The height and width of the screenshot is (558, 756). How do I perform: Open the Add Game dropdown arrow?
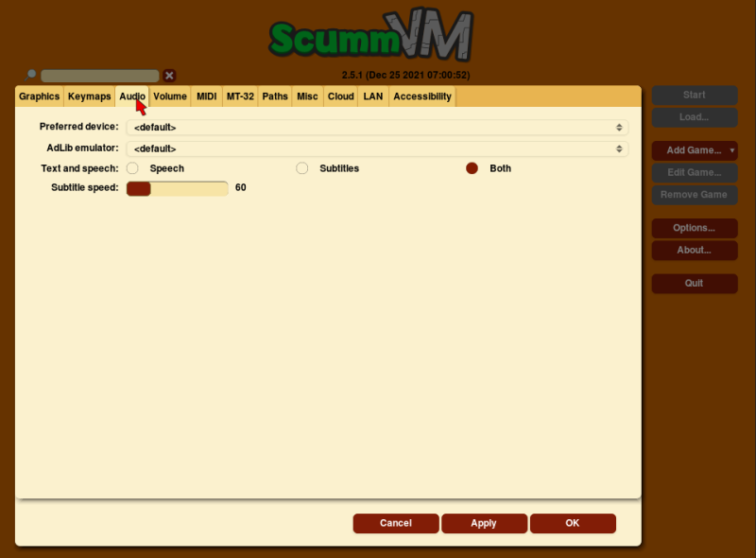[x=731, y=150]
